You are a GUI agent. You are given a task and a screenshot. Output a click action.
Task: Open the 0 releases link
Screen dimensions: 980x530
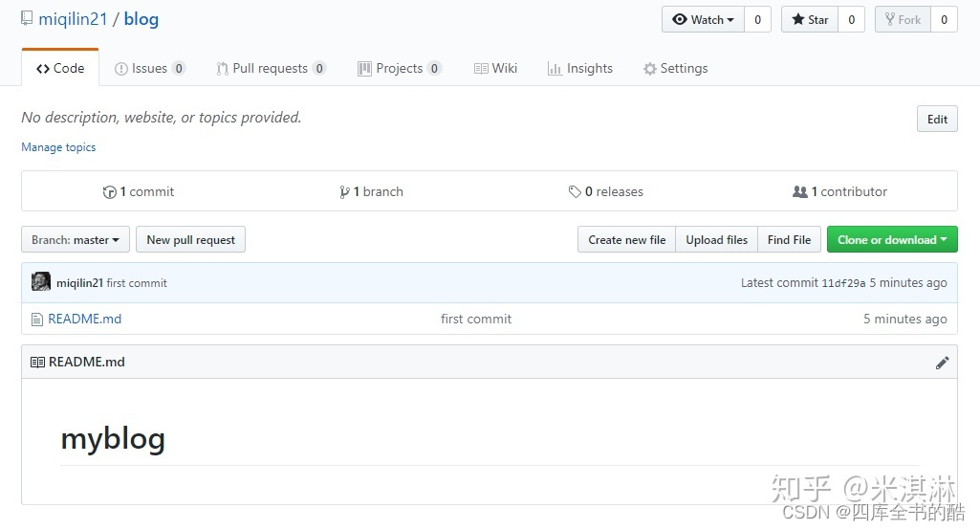605,191
